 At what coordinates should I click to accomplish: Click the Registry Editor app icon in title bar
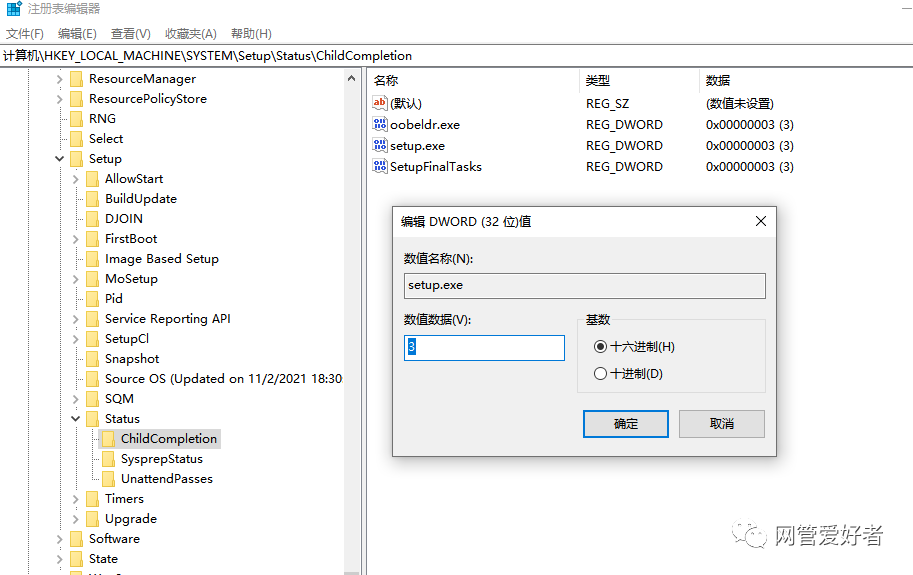(14, 8)
